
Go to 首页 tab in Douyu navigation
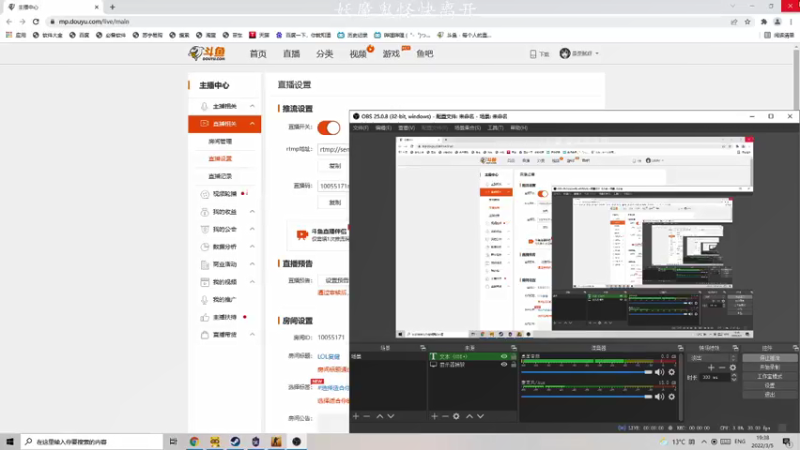(258, 54)
